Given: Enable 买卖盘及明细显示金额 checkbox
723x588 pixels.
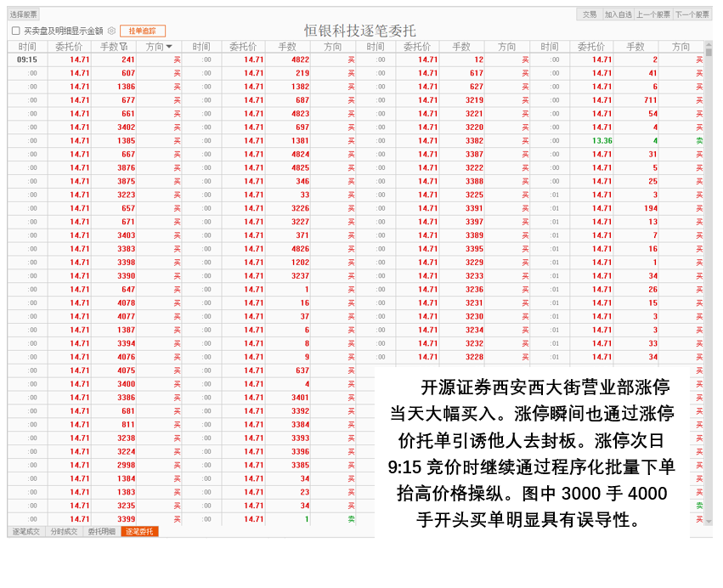Looking at the screenshot, I should tap(15, 31).
